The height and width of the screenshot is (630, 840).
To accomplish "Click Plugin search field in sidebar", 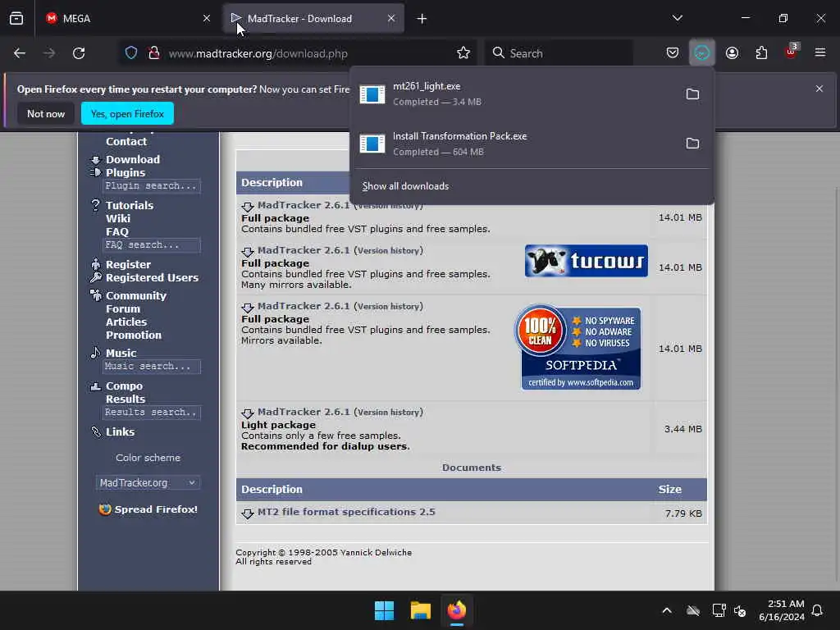I will tap(152, 186).
